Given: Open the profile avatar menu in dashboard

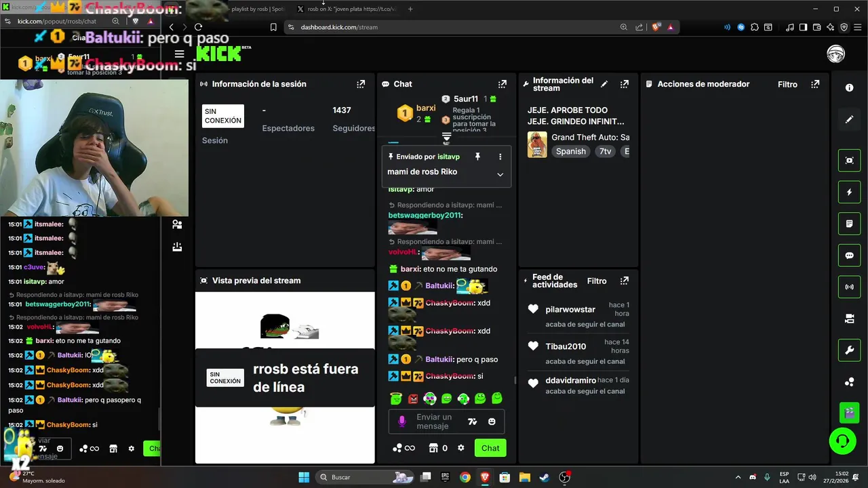Looking at the screenshot, I should click(x=835, y=54).
